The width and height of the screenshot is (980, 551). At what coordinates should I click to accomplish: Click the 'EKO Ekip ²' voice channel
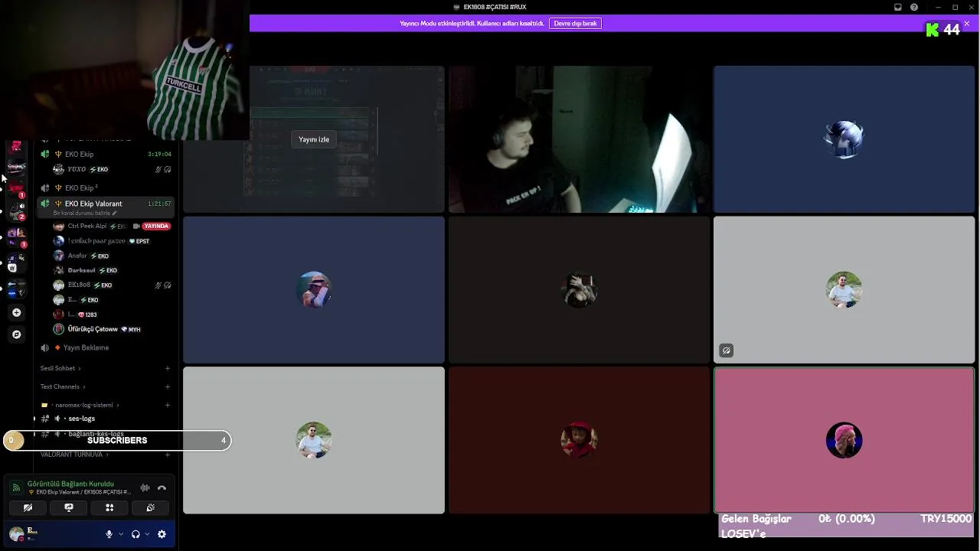[107, 187]
